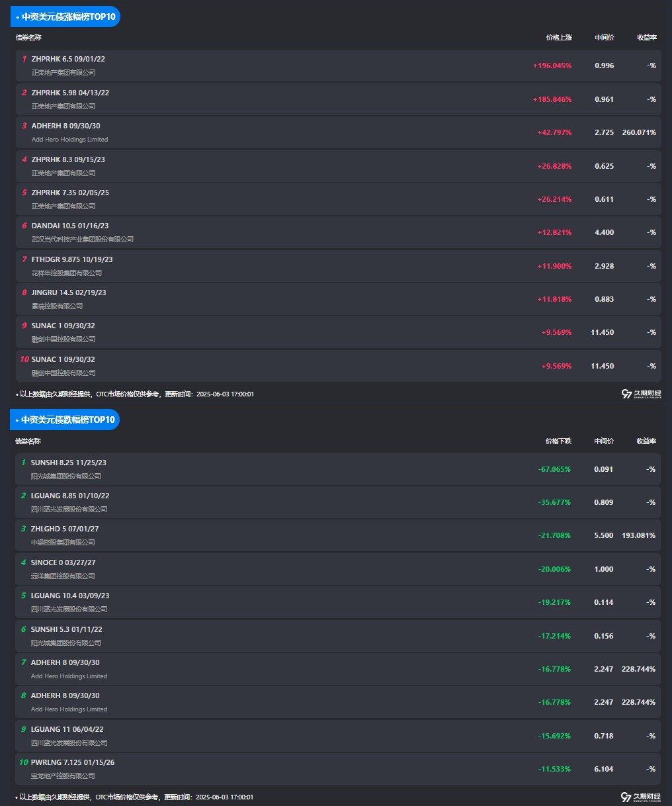Viewport: 672px width, 806px height.
Task: Click the 价格上涨 column header
Action: point(559,38)
